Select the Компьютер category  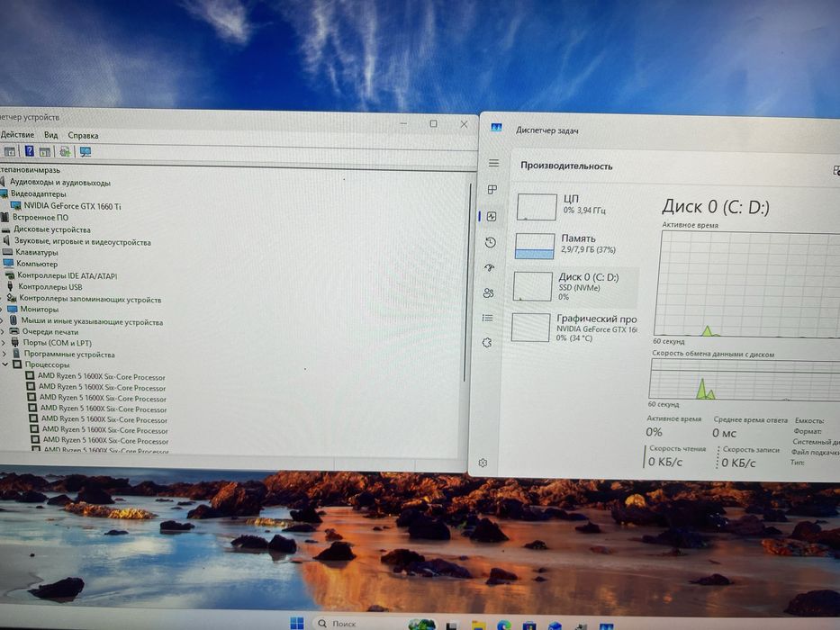point(36,264)
